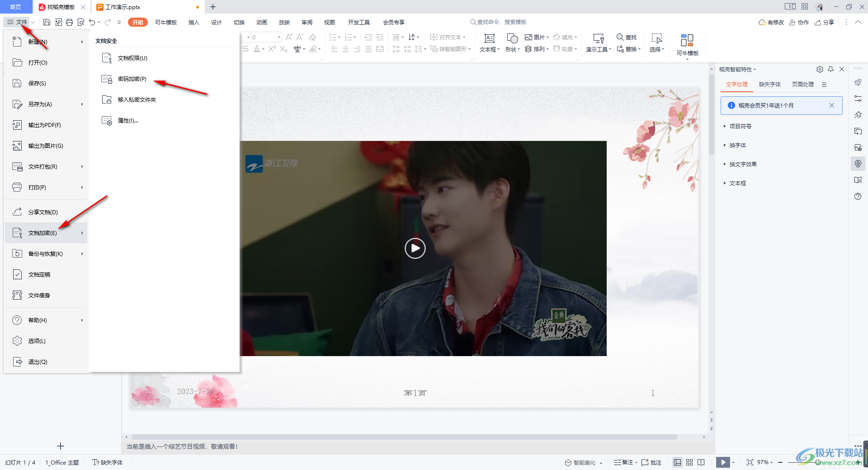Open the 文件 (File) menu
This screenshot has height=470, width=868.
(18, 22)
